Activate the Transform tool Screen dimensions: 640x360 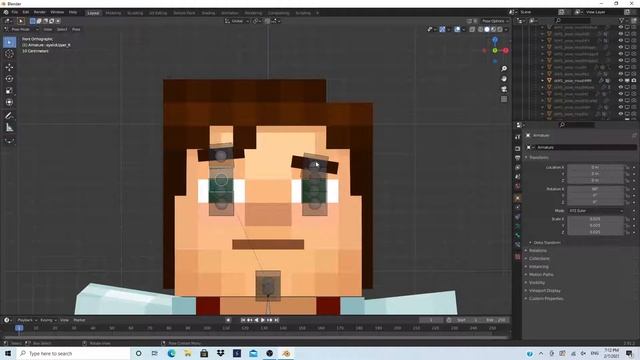click(9, 102)
